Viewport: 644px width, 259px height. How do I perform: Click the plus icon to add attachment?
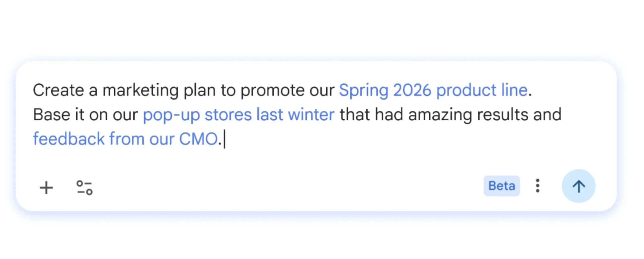click(46, 188)
